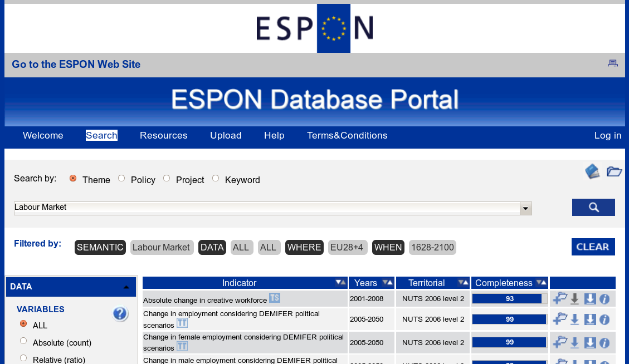Click boxed download icon for Change in employment row
Image resolution: width=629 pixels, height=364 pixels.
point(589,319)
